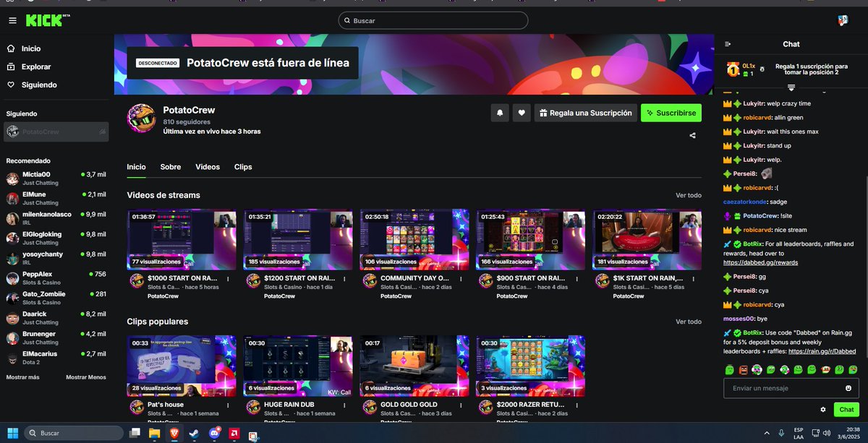Insert the angry orange face emote

743,369
